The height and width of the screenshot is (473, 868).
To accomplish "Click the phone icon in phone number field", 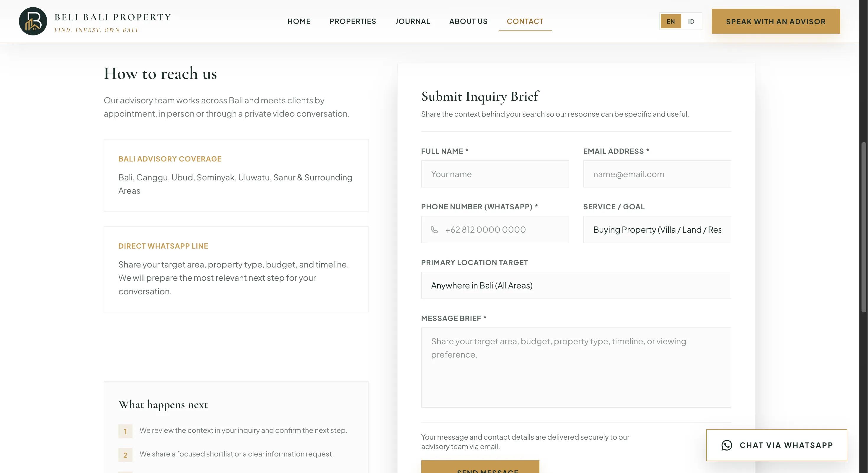I will coord(434,229).
